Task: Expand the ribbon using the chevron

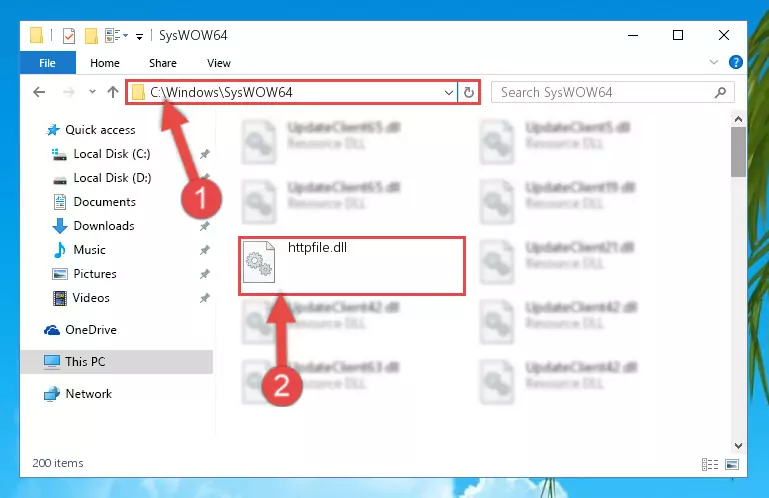Action: point(714,62)
